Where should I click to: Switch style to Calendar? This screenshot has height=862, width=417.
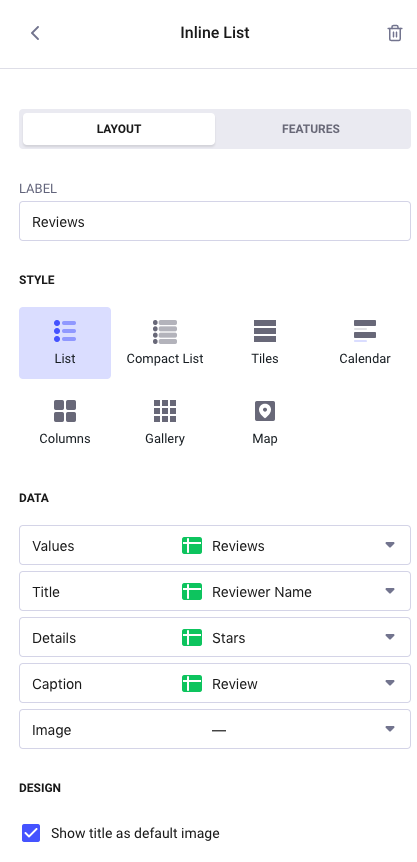[x=365, y=343]
